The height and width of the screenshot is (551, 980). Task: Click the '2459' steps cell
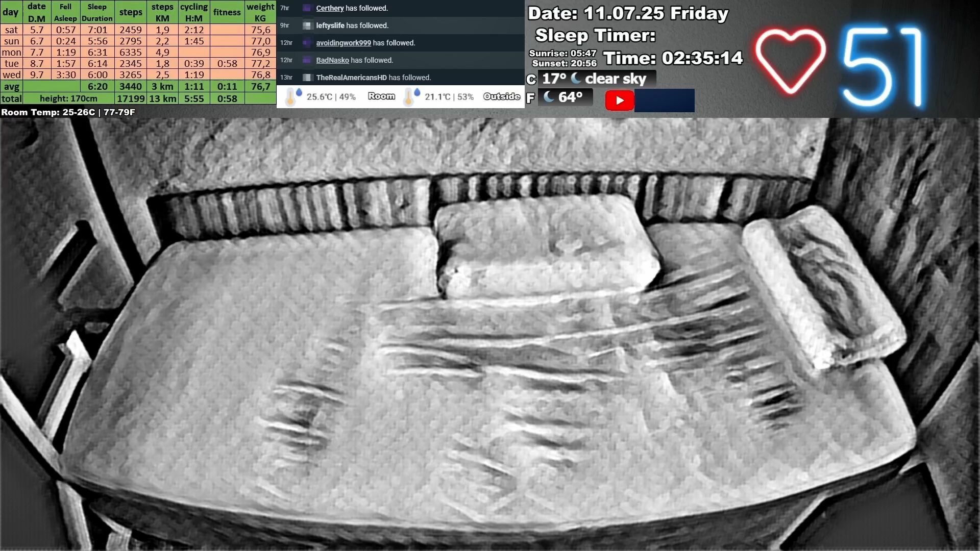(x=131, y=30)
